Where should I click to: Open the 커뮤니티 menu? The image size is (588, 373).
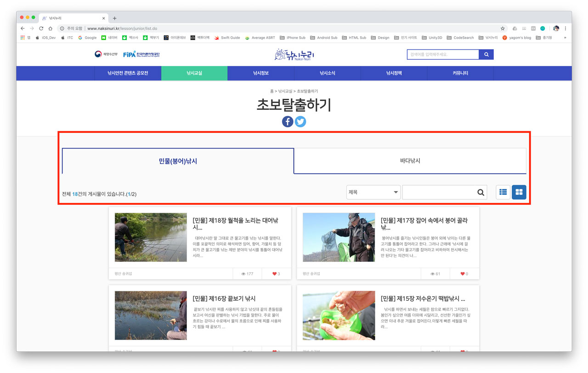click(460, 73)
